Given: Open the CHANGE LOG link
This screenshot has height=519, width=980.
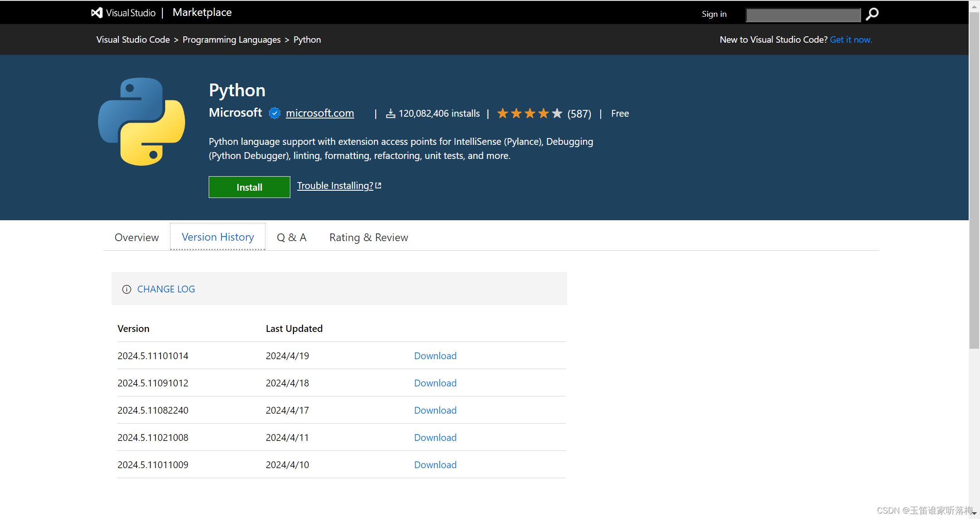Looking at the screenshot, I should [166, 289].
